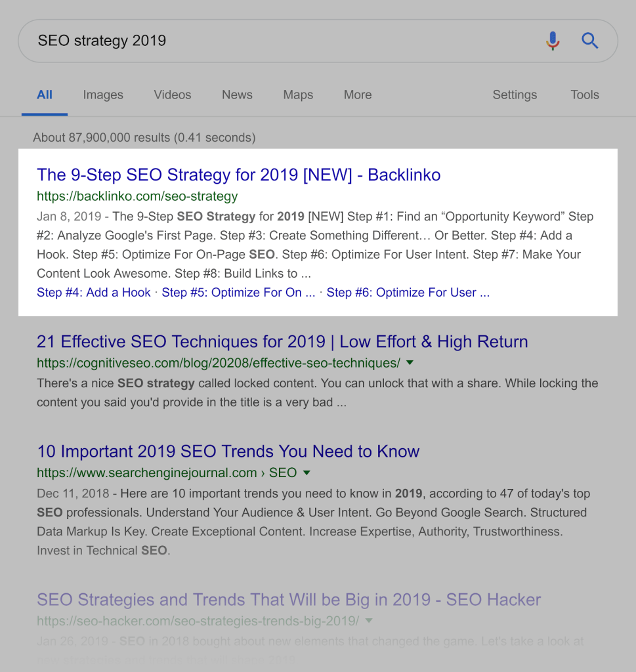Open the search Tools menu
This screenshot has height=672, width=636.
point(585,94)
